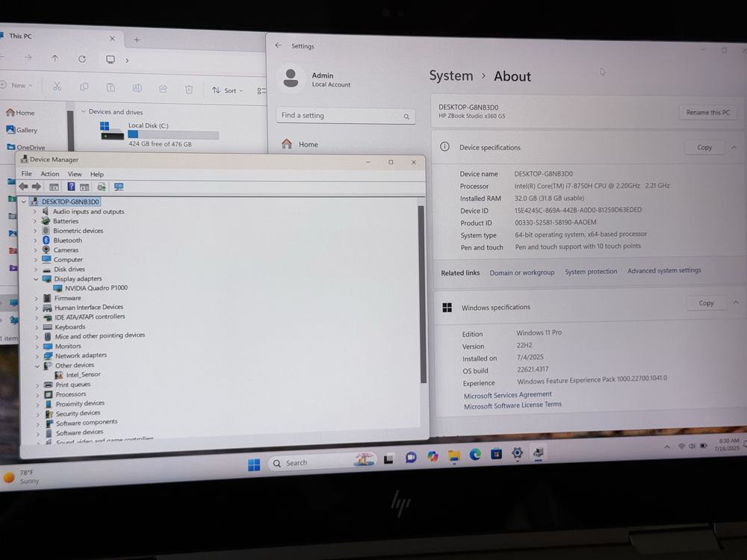Screen dimensions: 747x560
Task: Select the NVIDIA Quadro P1000 adapter
Action: click(x=96, y=287)
